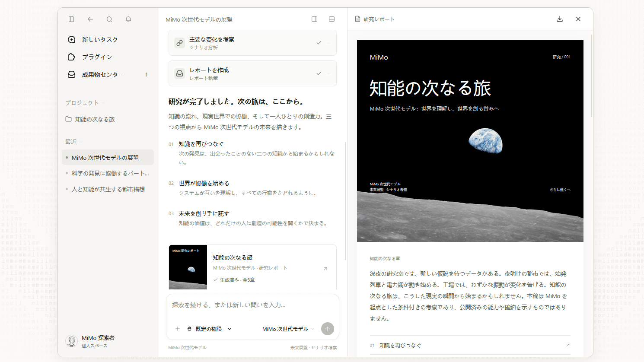Image resolution: width=644 pixels, height=362 pixels.
Task: Click the report card moon thumbnail
Action: pyautogui.click(x=188, y=267)
